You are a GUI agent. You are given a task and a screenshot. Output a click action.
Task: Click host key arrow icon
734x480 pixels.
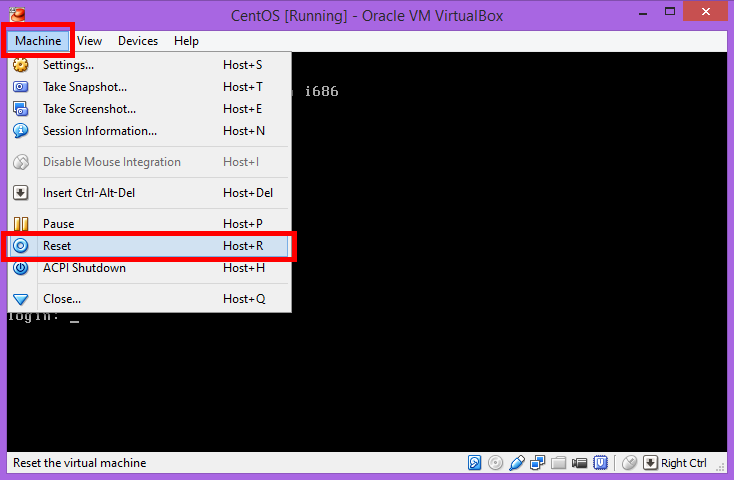(x=650, y=463)
